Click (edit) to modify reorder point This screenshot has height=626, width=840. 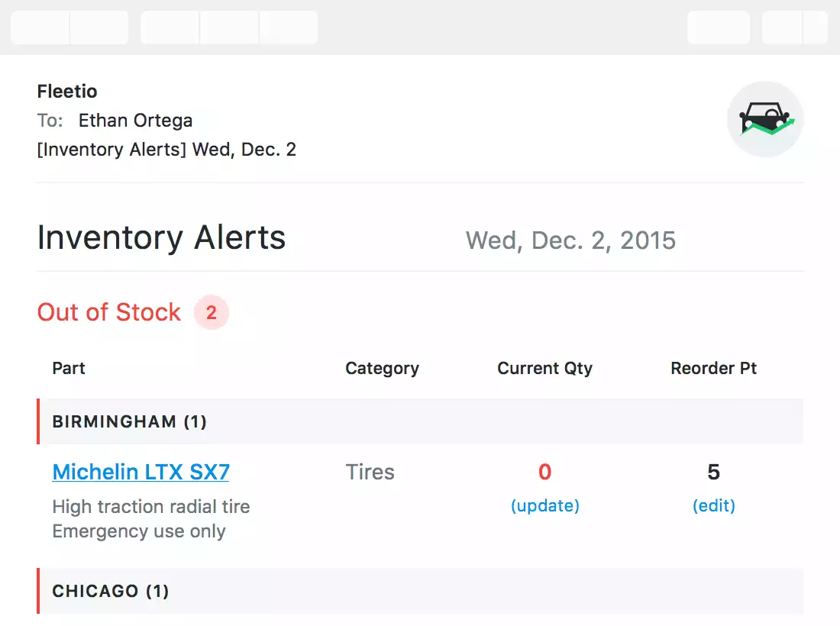[x=713, y=505]
